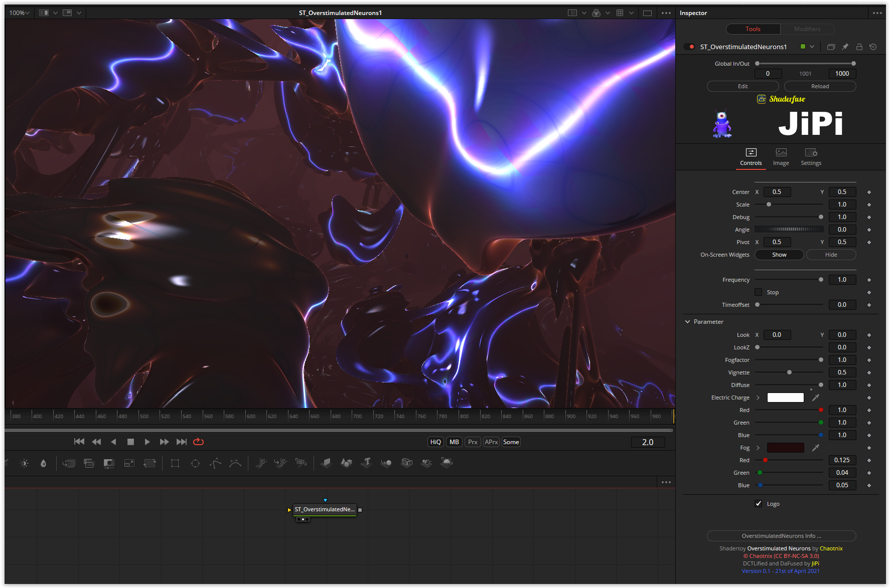Viewport: 890px width, 588px height.
Task: Add a Merge 3D node
Action: click(386, 463)
